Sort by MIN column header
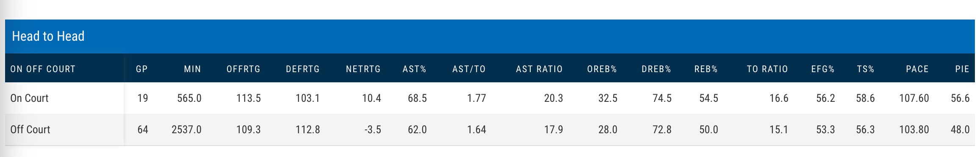The width and height of the screenshot is (980, 157). pyautogui.click(x=192, y=69)
